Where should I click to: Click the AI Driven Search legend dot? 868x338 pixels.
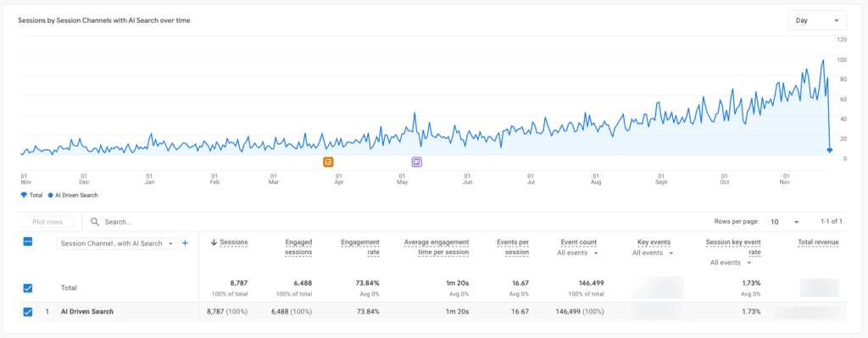click(x=50, y=195)
